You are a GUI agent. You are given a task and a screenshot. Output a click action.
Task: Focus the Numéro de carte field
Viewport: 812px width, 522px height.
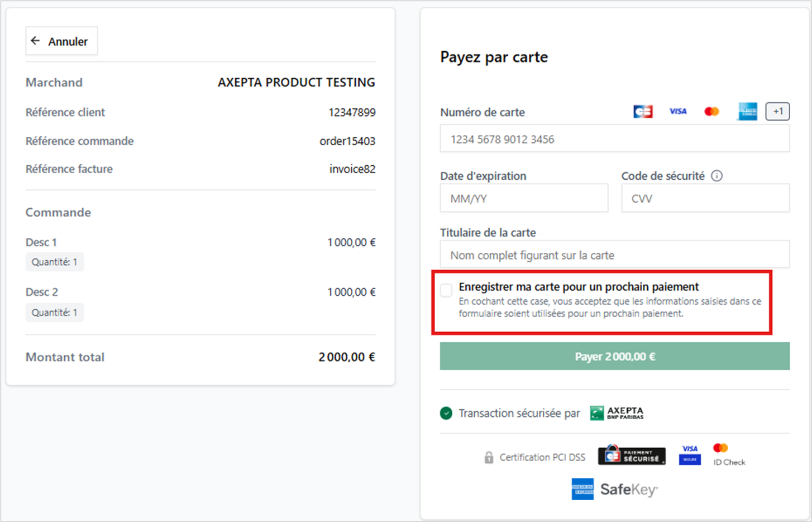[614, 139]
